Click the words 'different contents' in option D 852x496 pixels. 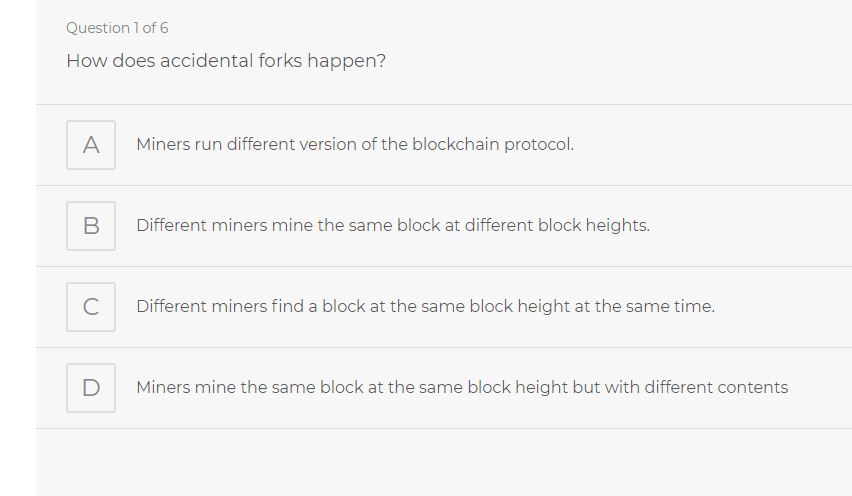[x=716, y=387]
